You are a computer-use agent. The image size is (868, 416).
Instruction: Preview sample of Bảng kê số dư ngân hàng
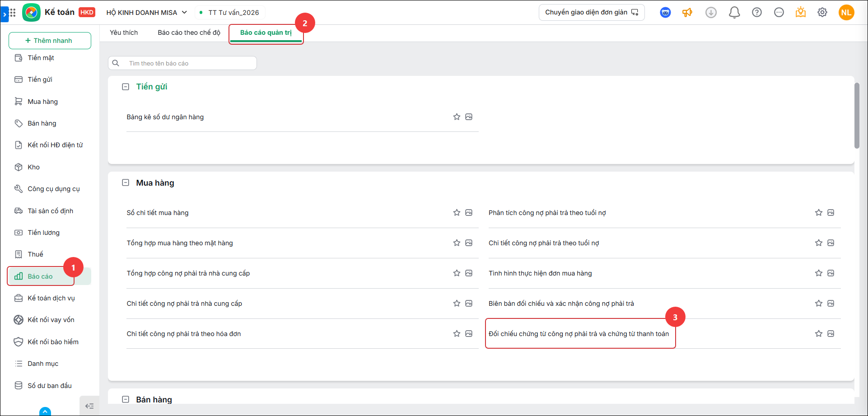pyautogui.click(x=469, y=117)
